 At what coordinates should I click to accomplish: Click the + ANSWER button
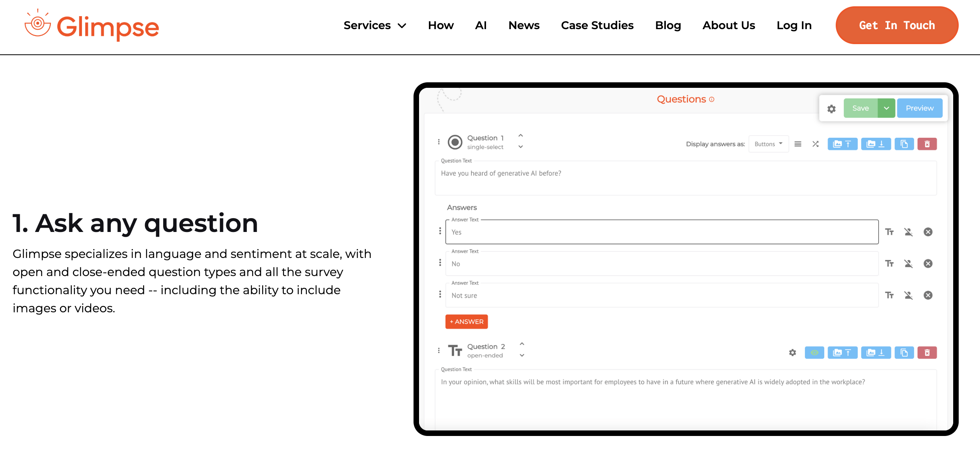[466, 322]
